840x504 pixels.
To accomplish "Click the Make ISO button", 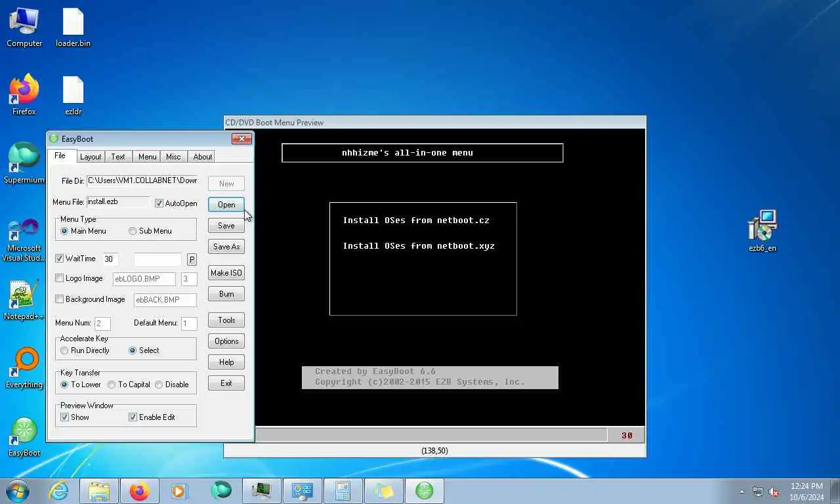I will click(x=226, y=273).
